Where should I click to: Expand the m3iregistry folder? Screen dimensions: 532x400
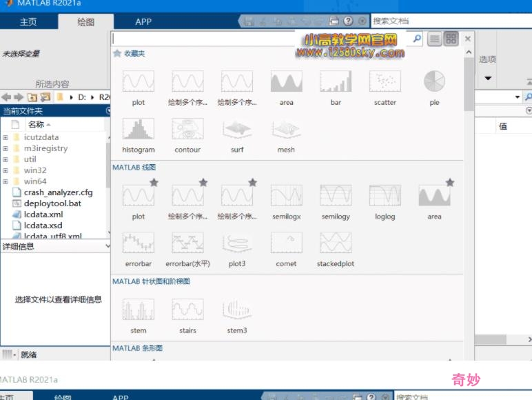(5, 148)
